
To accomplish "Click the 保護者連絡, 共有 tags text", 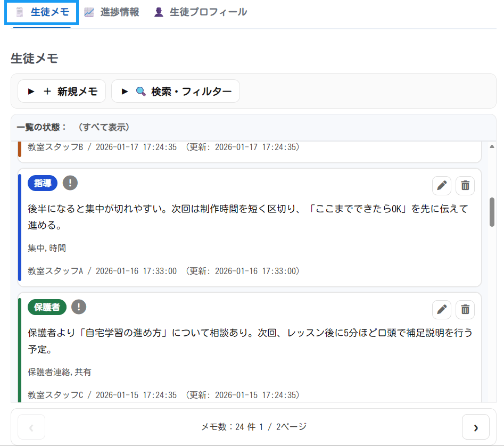I will click(x=60, y=372).
